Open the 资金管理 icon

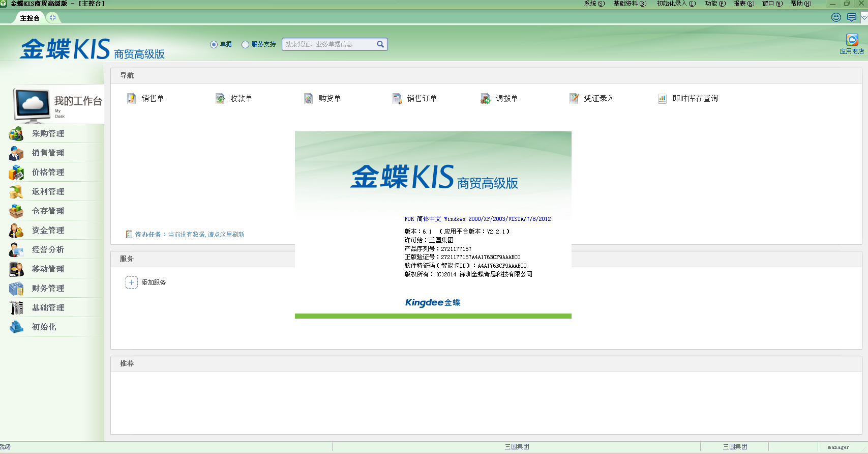pyautogui.click(x=16, y=230)
